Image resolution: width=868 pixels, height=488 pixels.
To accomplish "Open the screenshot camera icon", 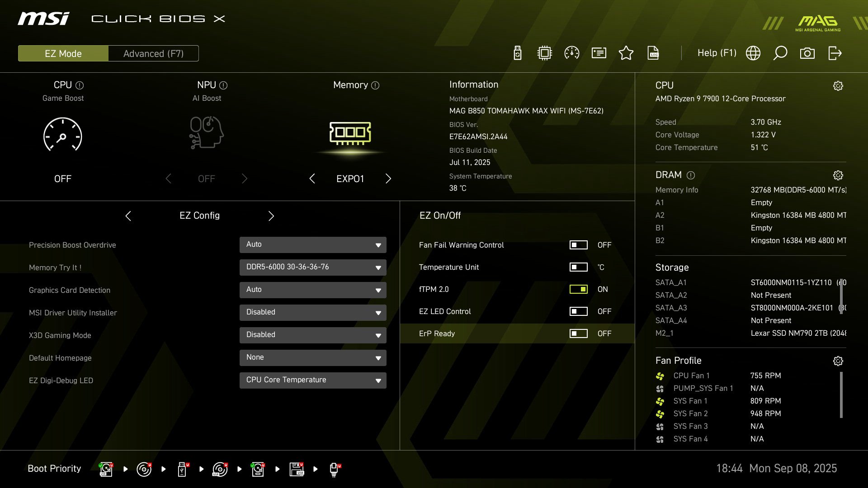I will tap(807, 53).
